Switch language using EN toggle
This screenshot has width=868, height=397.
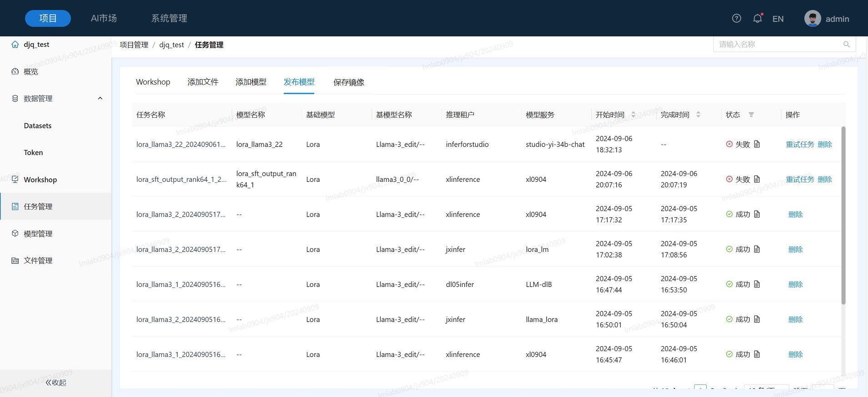pyautogui.click(x=778, y=19)
